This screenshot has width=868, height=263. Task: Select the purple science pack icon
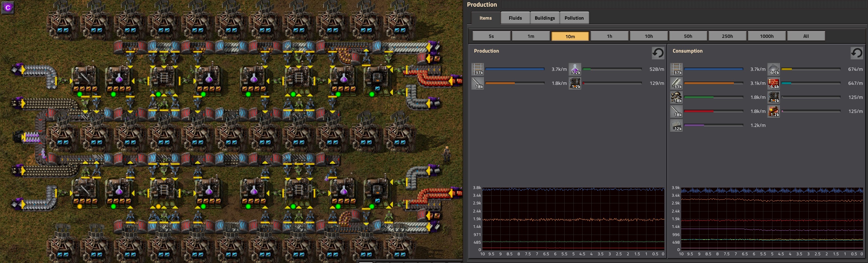(575, 69)
